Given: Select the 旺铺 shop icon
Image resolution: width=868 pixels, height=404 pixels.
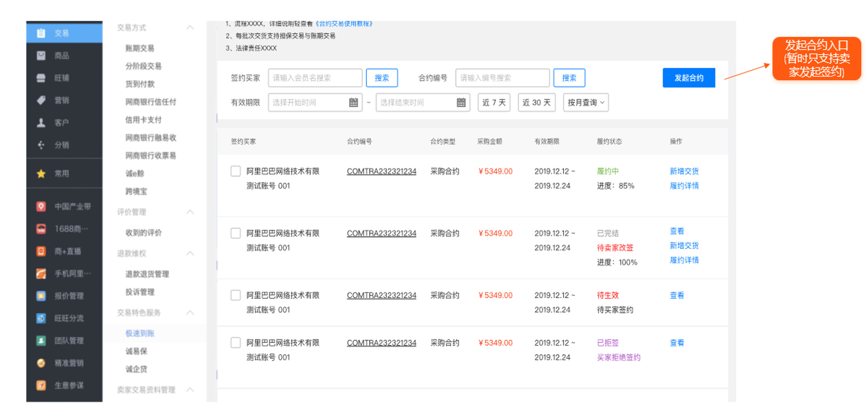Looking at the screenshot, I should click(x=41, y=78).
